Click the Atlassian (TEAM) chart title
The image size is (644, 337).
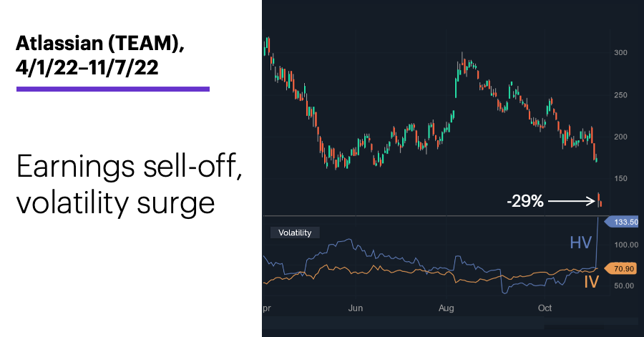(100, 43)
